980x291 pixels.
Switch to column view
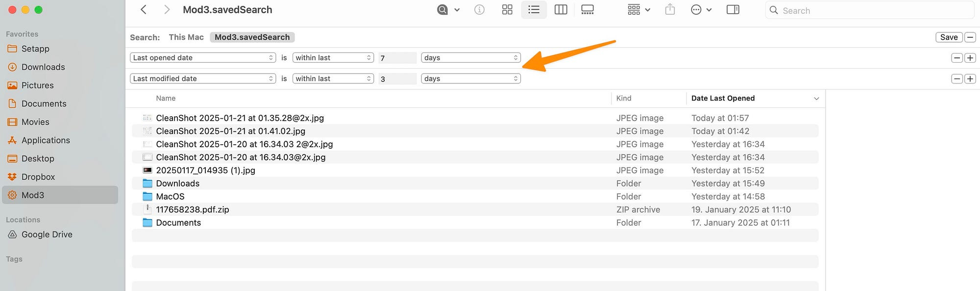click(561, 10)
